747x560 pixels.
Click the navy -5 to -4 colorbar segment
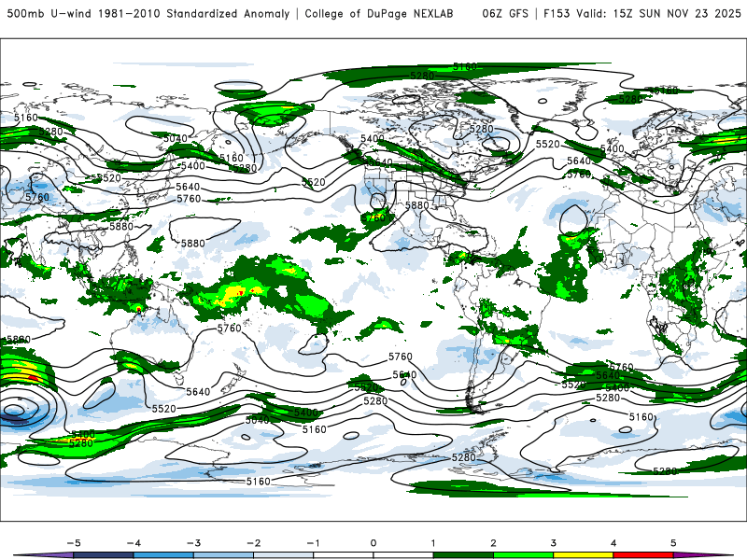[x=104, y=555]
